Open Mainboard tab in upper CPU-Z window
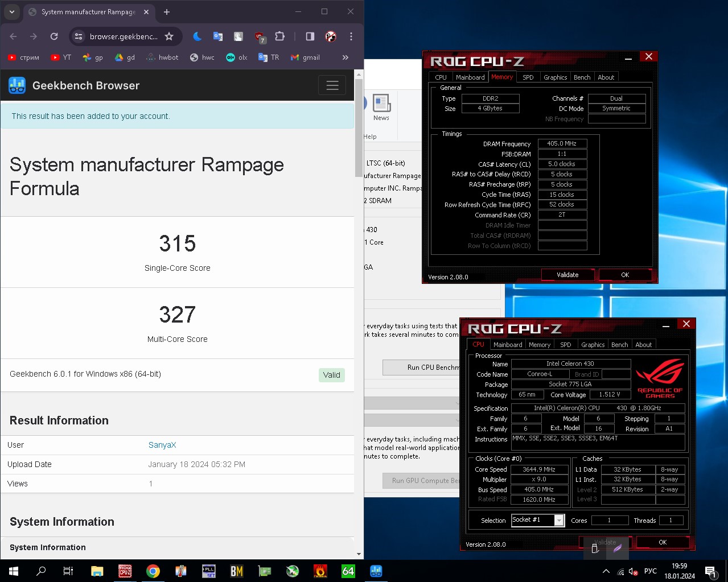This screenshot has height=582, width=728. (470, 77)
